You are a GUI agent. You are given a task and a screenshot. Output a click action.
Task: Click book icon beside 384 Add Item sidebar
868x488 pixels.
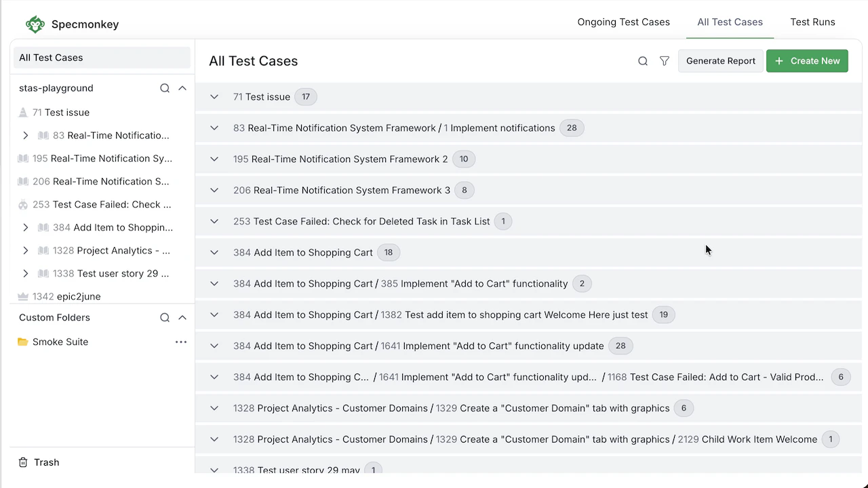point(43,228)
